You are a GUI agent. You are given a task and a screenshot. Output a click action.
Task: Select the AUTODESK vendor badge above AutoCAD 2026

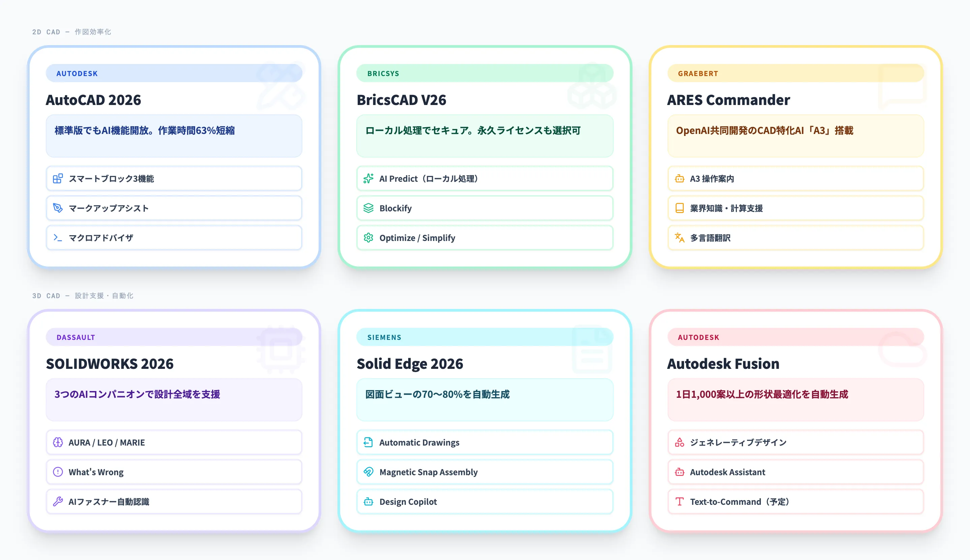point(77,73)
